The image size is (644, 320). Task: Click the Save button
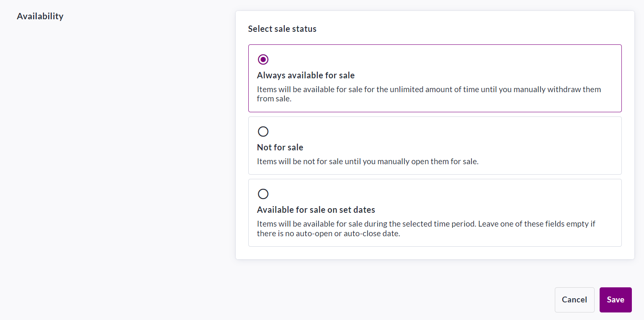(615, 299)
